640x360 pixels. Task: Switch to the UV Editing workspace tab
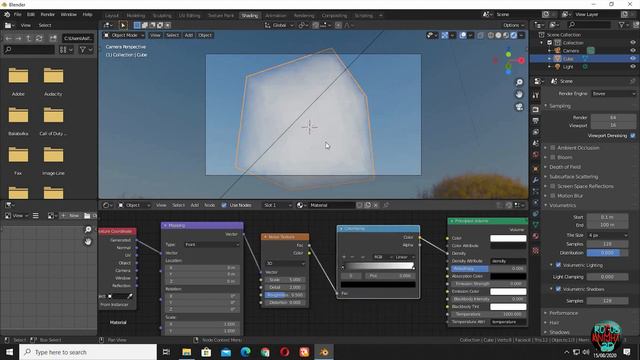(x=189, y=16)
